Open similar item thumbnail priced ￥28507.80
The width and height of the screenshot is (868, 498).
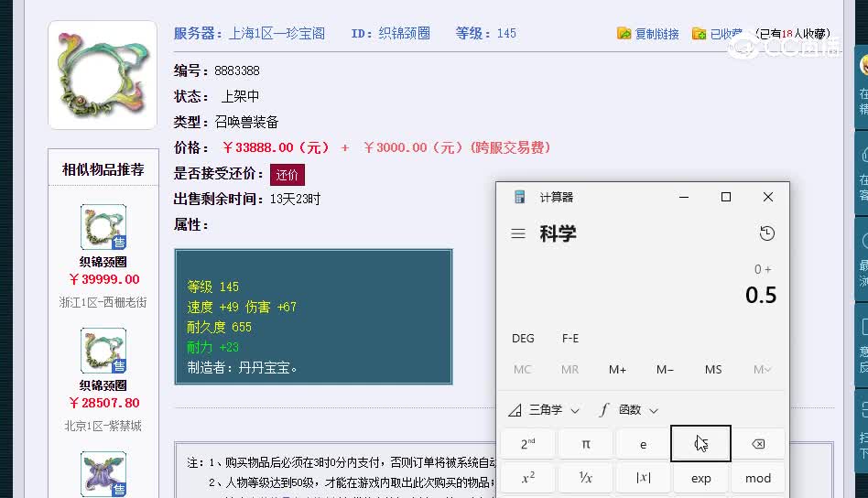(103, 351)
